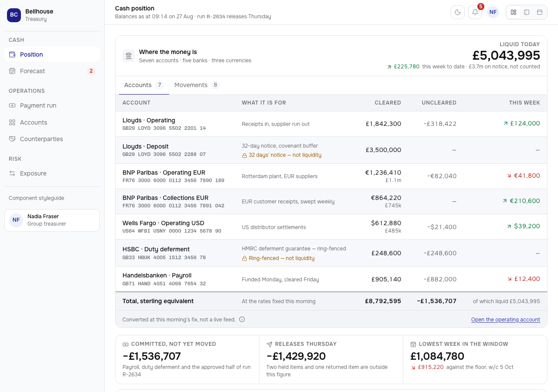Select the Accounts tab with 7 items
558x392 pixels.
coord(144,85)
